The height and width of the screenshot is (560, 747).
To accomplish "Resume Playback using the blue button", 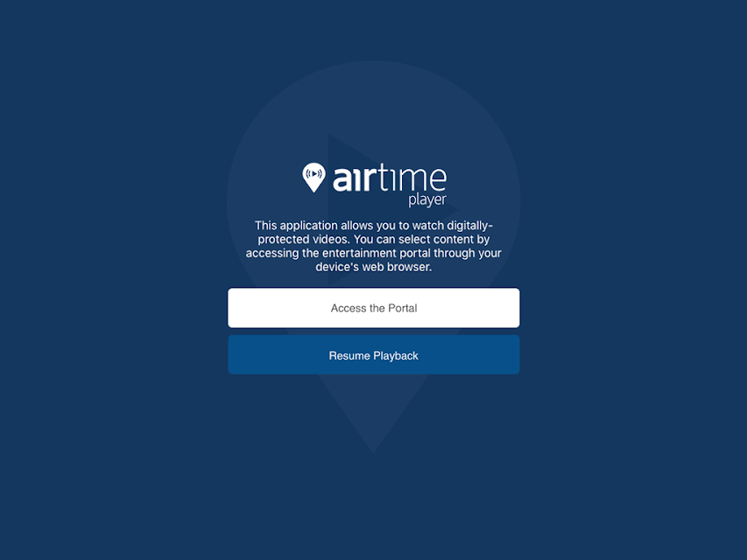I will pos(373,354).
